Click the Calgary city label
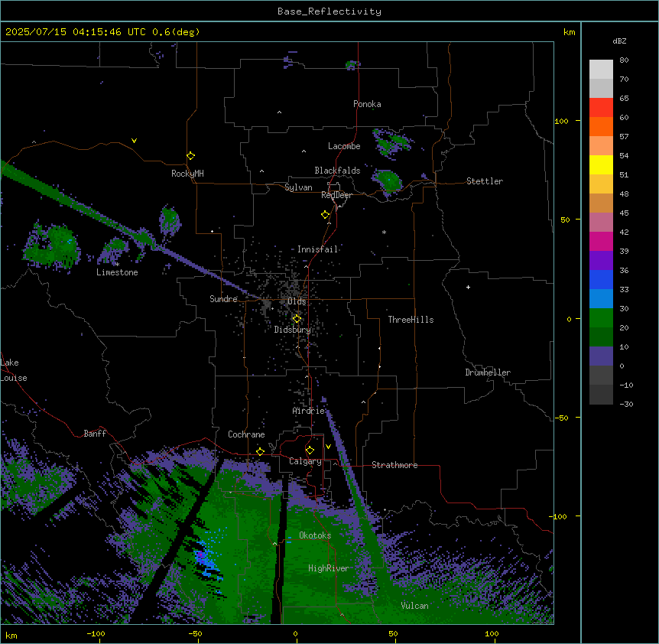The height and width of the screenshot is (644, 659). (305, 461)
